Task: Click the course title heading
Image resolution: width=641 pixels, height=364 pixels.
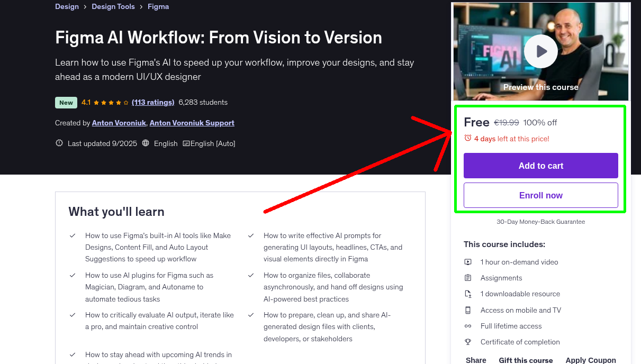Action: tap(219, 38)
